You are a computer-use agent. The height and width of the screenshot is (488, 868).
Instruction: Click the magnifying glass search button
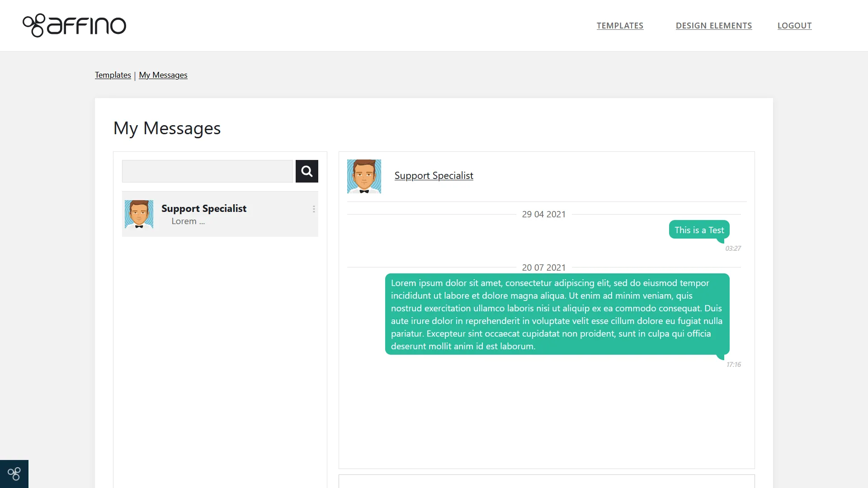coord(307,171)
